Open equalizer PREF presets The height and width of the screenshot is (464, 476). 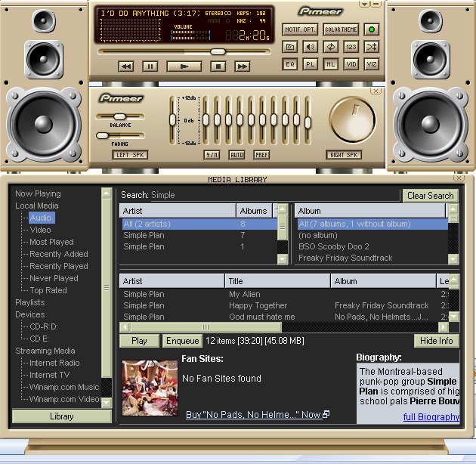[261, 155]
